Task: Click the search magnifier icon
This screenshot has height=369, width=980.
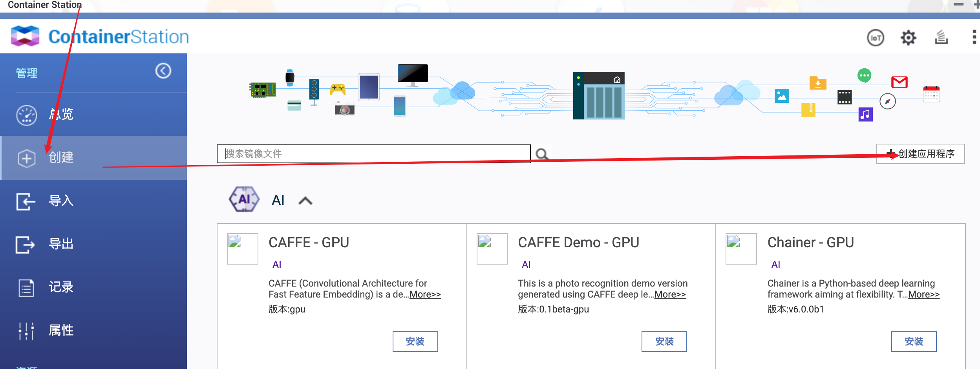Action: [542, 154]
